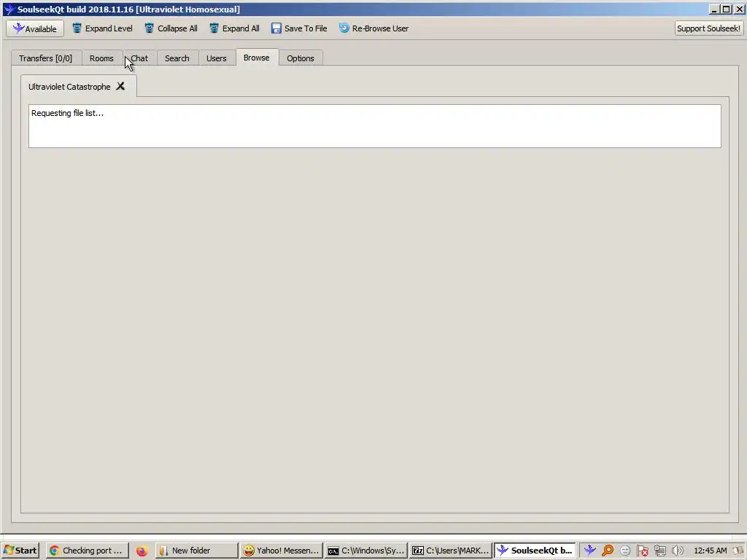Viewport: 747px width, 560px height.
Task: Click the volume speaker tray icon
Action: 677,551
